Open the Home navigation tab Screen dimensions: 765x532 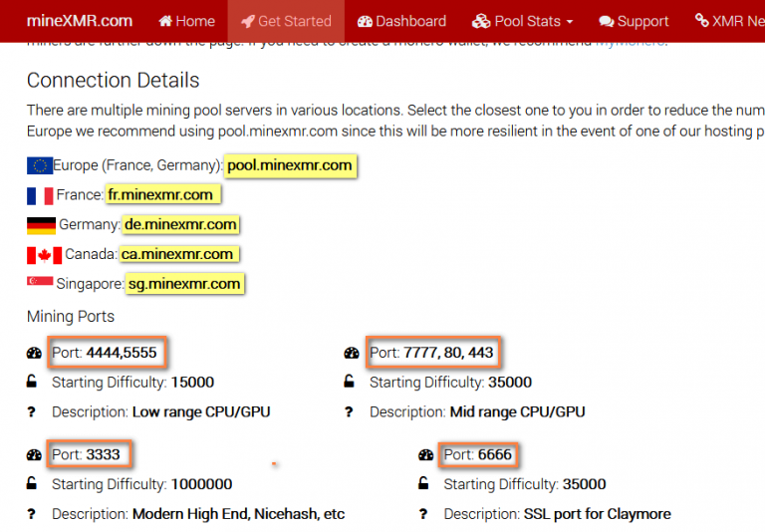186,21
